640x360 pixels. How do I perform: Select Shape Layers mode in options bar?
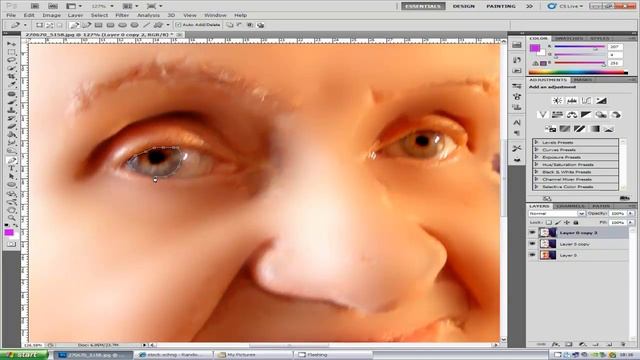(39, 25)
